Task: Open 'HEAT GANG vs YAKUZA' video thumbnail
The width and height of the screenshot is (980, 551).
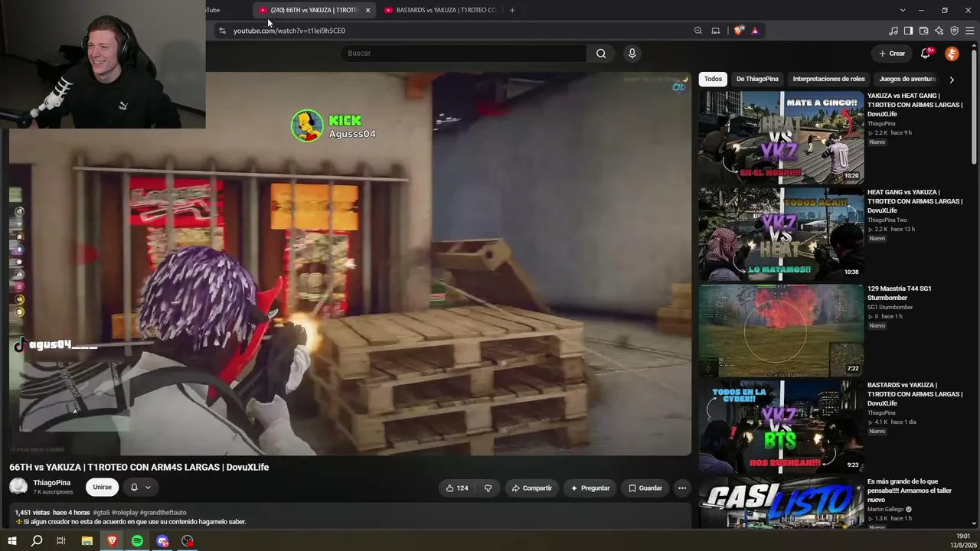Action: point(781,234)
